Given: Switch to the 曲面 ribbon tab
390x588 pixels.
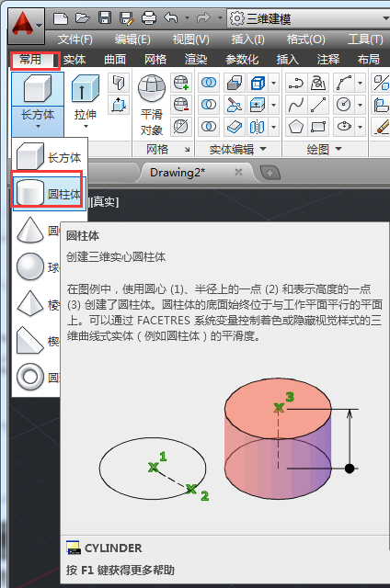Looking at the screenshot, I should point(115,59).
